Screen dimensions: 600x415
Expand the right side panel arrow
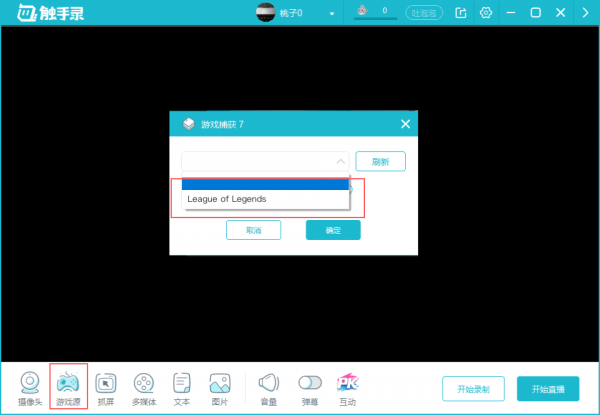pos(585,13)
